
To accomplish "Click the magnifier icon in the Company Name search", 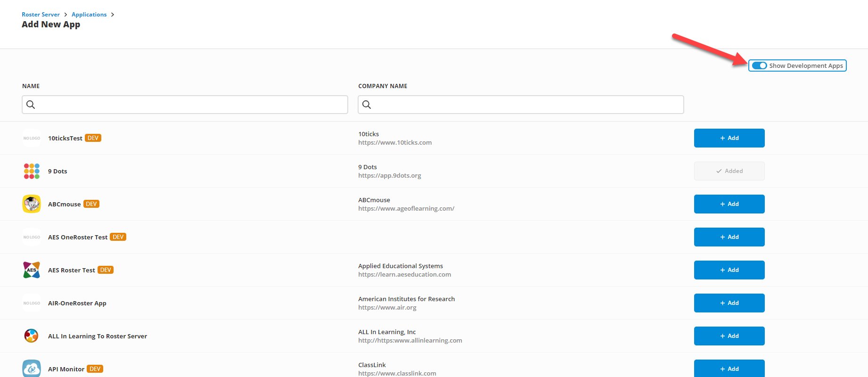I will [367, 105].
